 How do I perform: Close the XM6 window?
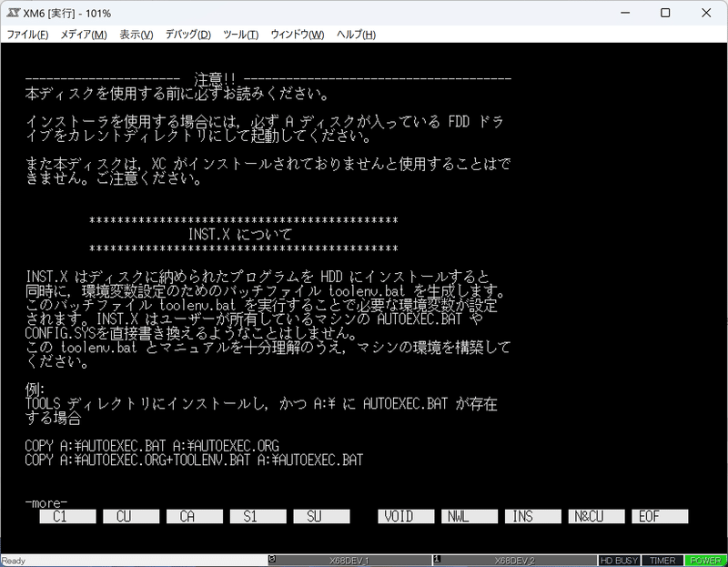[x=706, y=13]
